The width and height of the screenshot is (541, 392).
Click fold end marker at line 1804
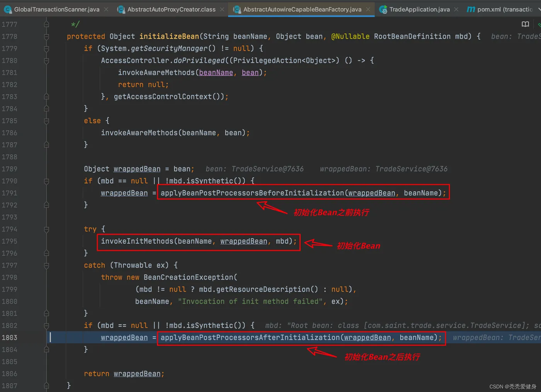point(46,349)
